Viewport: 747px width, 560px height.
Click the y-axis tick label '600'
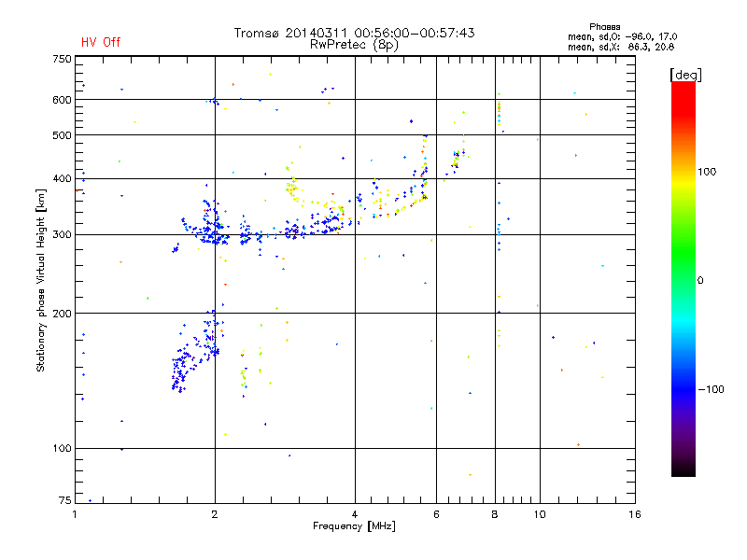(62, 100)
